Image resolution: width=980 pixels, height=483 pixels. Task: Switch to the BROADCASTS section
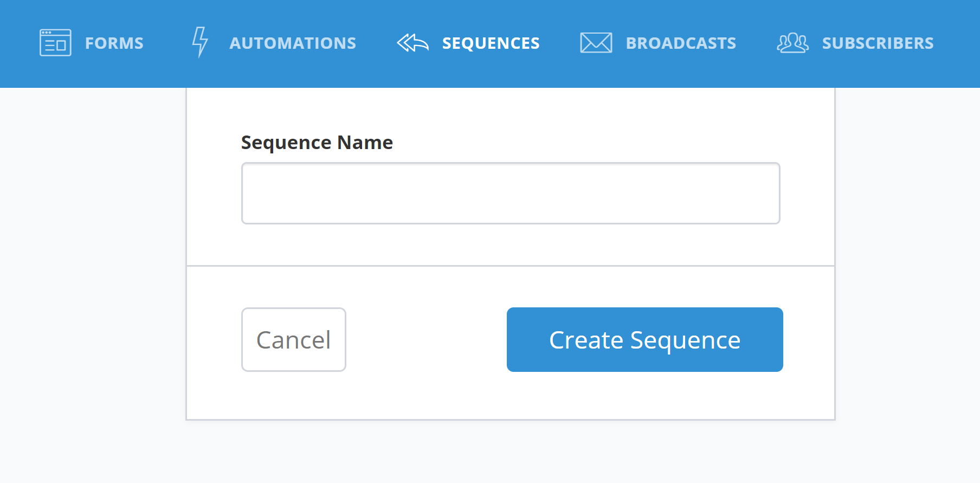pos(681,43)
